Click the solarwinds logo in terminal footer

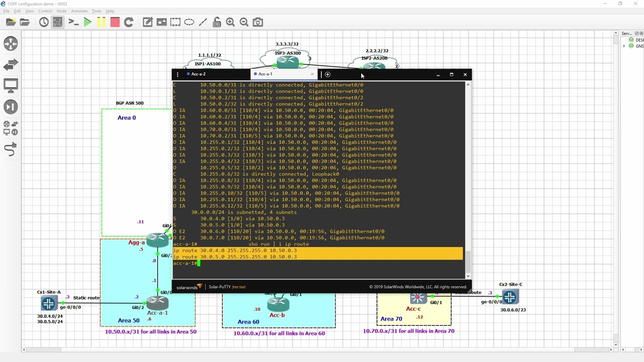(x=189, y=287)
